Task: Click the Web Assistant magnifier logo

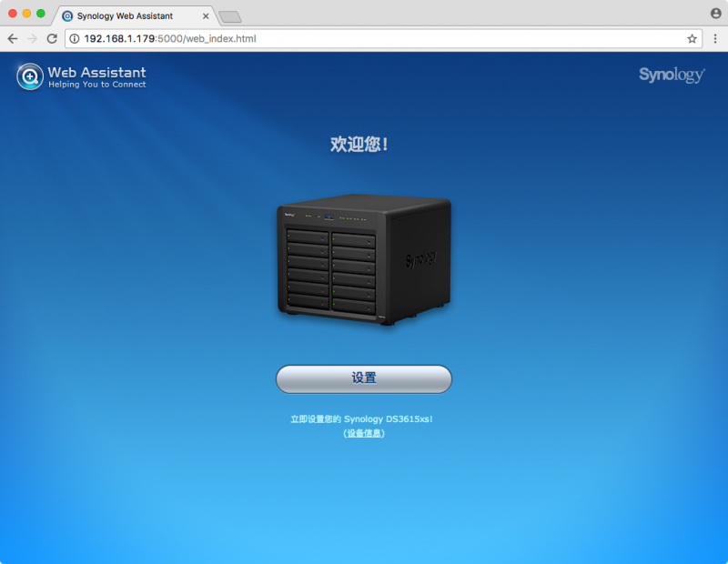Action: 30,76
